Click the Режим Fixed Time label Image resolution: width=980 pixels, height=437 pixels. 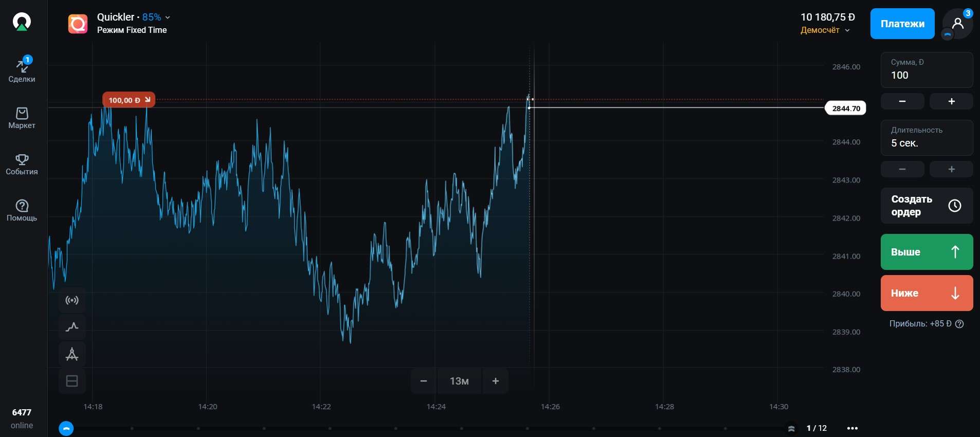pos(132,30)
